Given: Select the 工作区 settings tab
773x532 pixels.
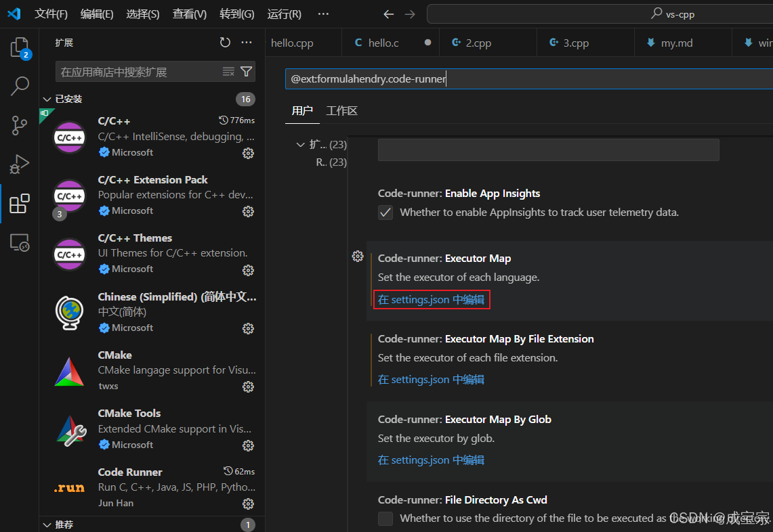Looking at the screenshot, I should tap(341, 111).
